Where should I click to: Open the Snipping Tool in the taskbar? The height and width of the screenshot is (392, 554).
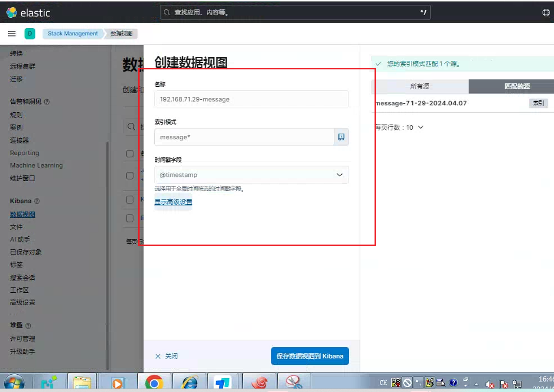coord(294,383)
